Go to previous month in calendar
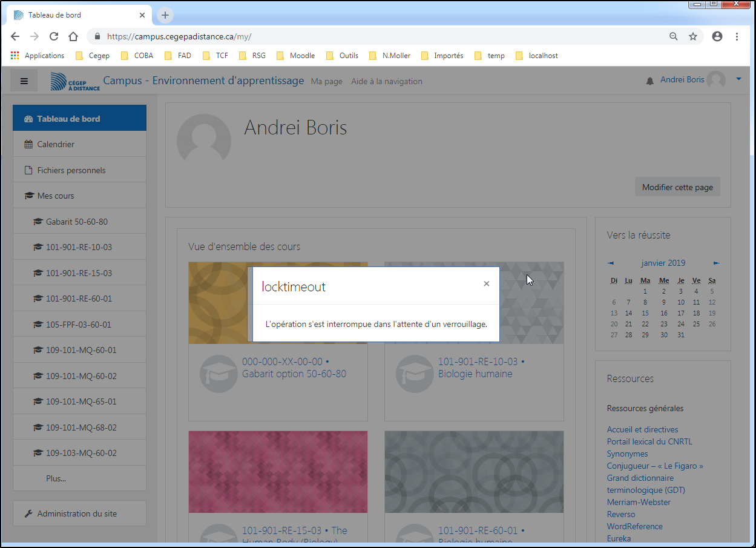 pyautogui.click(x=611, y=263)
